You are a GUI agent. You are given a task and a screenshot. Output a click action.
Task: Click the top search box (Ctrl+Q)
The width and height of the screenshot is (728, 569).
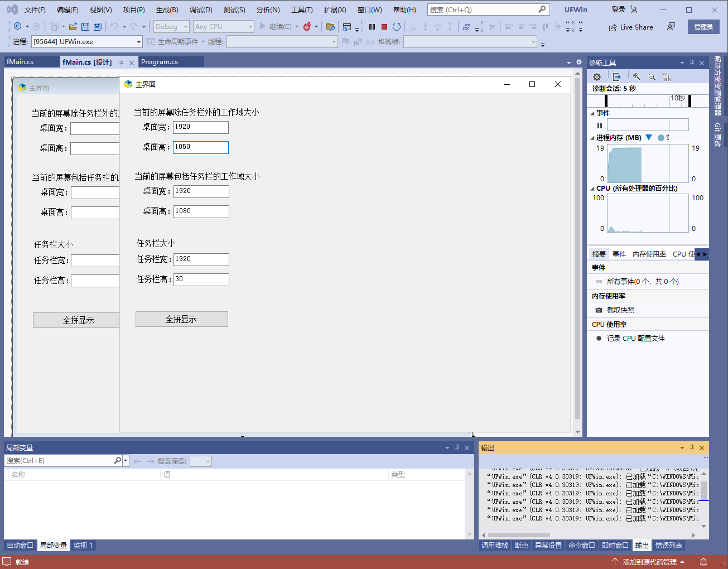(488, 9)
